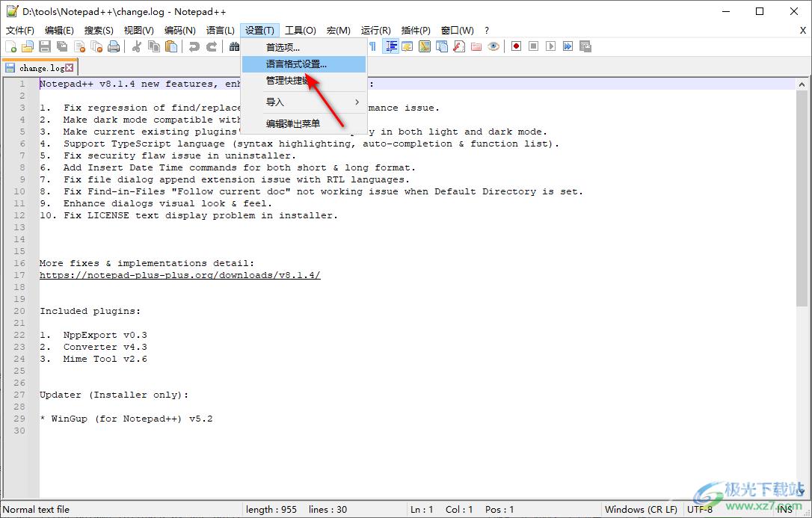This screenshot has height=518, width=812.
Task: Click the vertical scrollbar thumb
Action: click(802, 197)
